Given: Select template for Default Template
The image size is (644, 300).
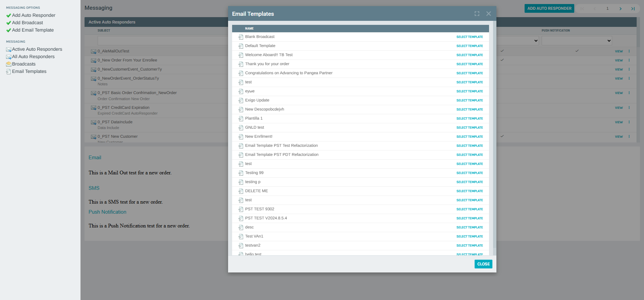Looking at the screenshot, I should [470, 46].
